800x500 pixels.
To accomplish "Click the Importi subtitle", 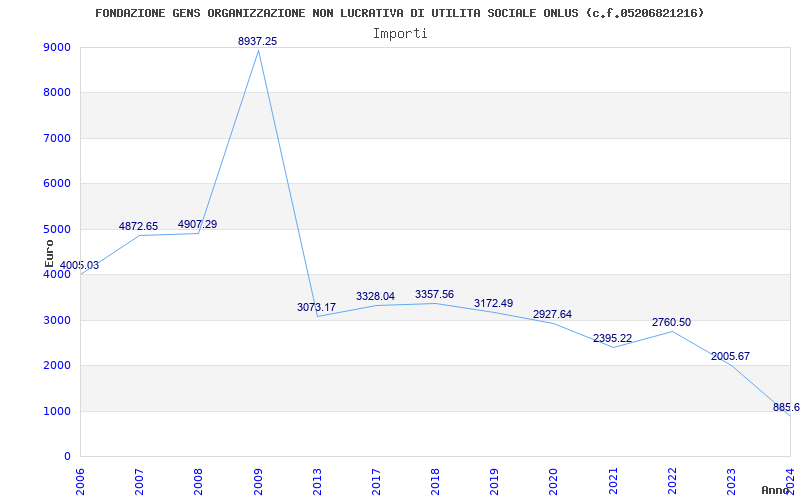I will 400,34.
